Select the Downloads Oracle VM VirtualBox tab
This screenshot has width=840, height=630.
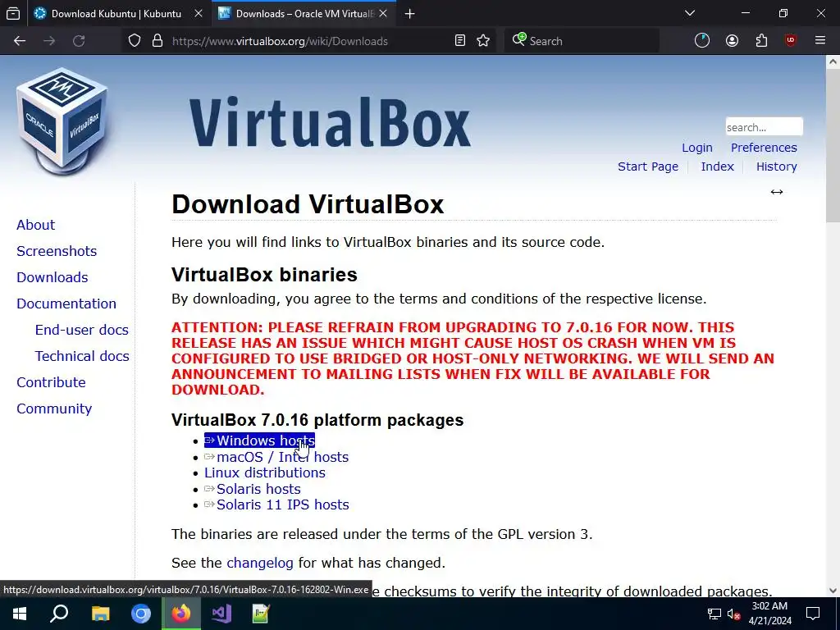304,14
